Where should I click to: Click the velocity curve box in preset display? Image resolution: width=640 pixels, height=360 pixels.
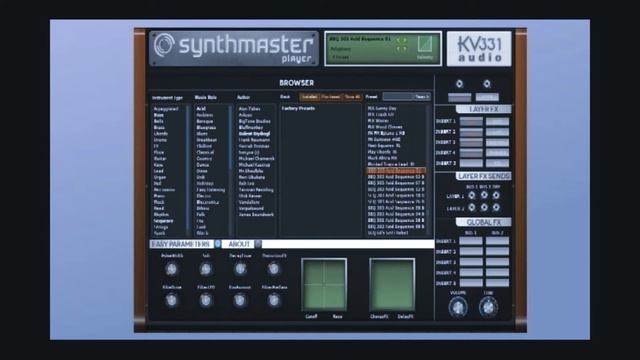pyautogui.click(x=425, y=44)
